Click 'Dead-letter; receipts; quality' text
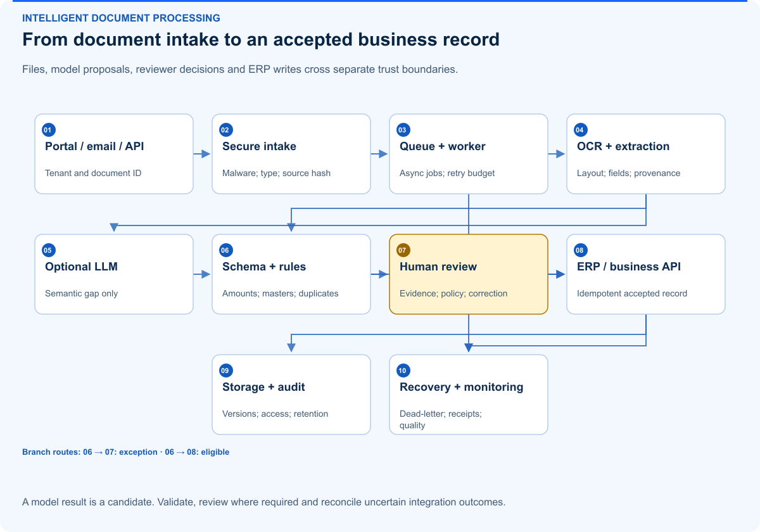 pyautogui.click(x=441, y=419)
